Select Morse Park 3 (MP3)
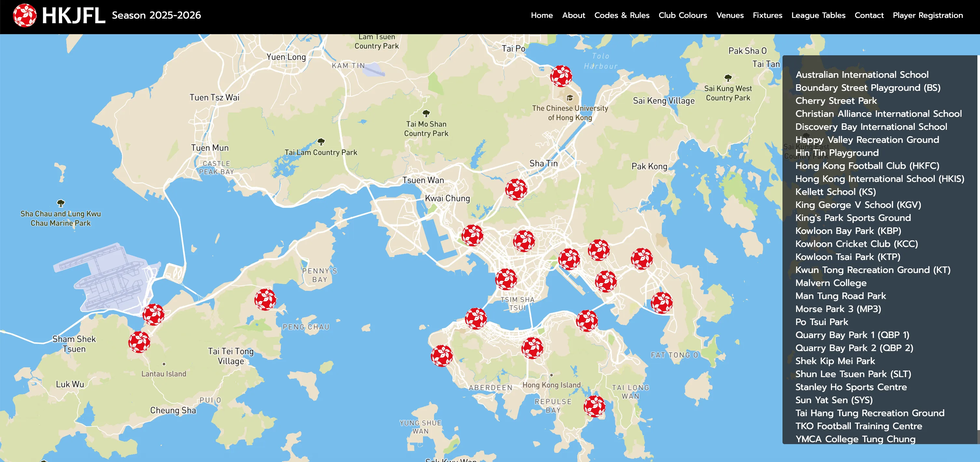 838,309
